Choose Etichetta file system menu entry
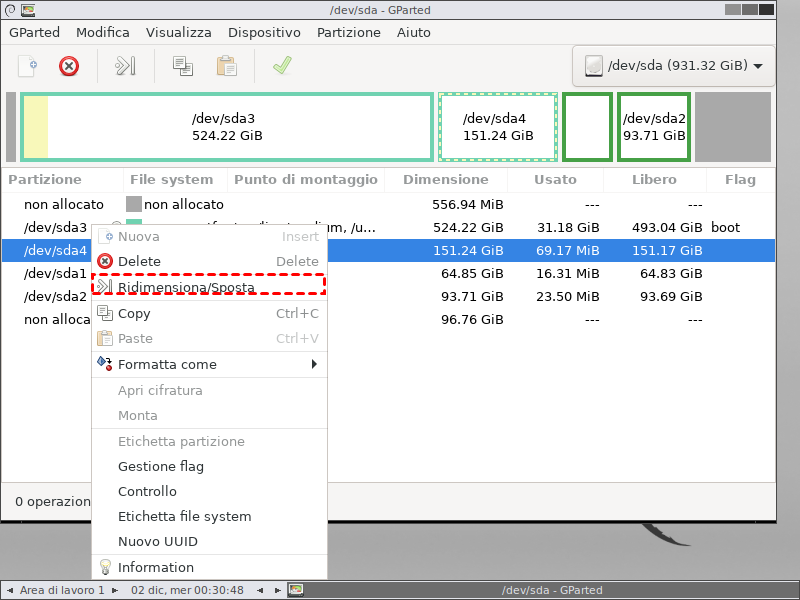The width and height of the screenshot is (800, 600). (209, 516)
